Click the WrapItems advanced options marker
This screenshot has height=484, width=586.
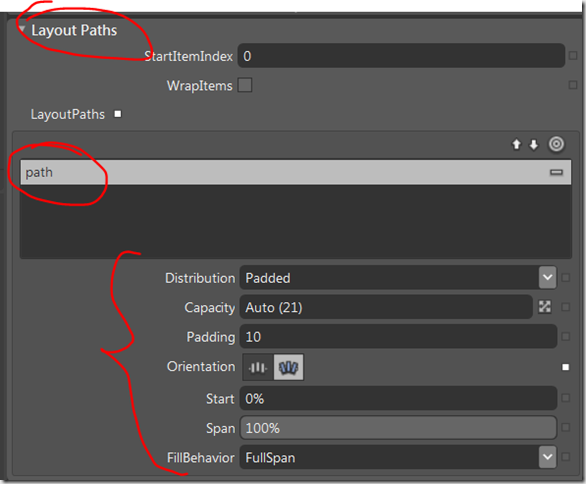coord(573,85)
